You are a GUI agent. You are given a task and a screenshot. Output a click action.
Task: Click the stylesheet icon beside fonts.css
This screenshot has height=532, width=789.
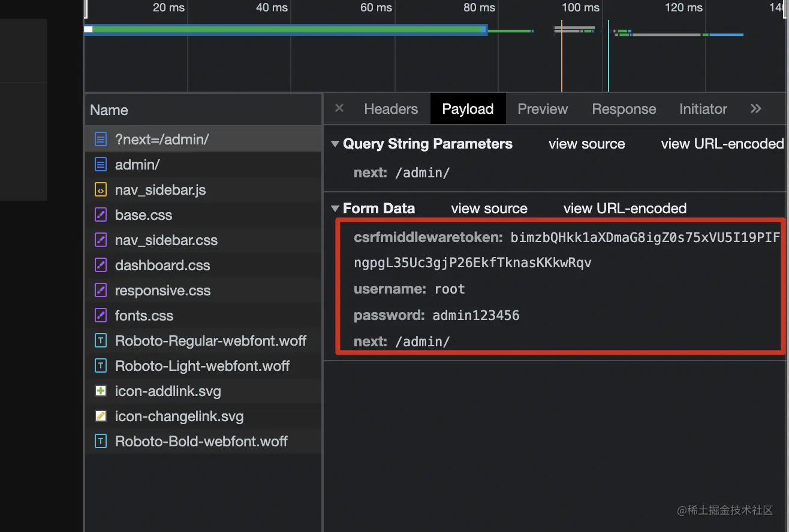click(101, 316)
